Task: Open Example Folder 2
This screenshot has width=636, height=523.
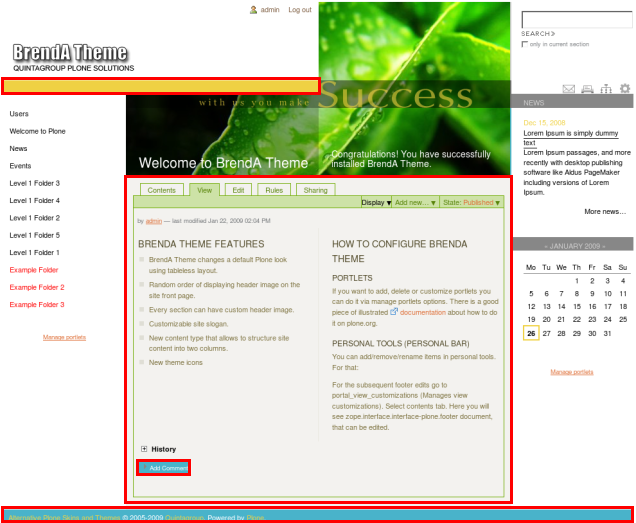Action: [37, 287]
